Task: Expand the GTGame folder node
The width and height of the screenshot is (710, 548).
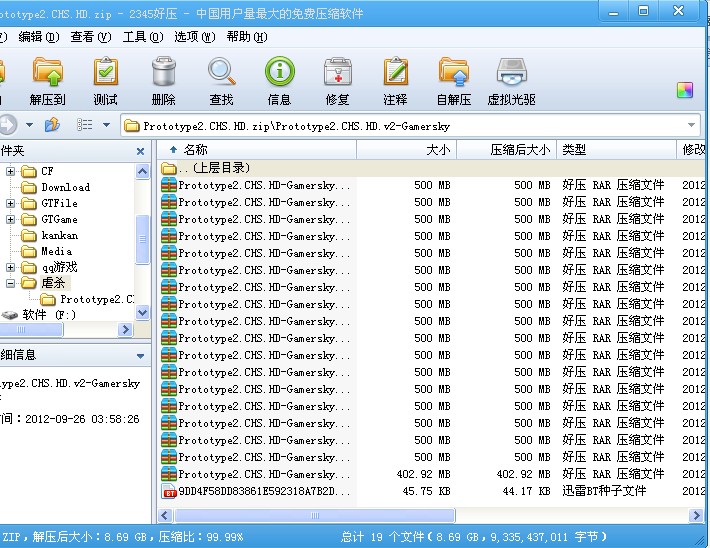Action: click(x=10, y=219)
